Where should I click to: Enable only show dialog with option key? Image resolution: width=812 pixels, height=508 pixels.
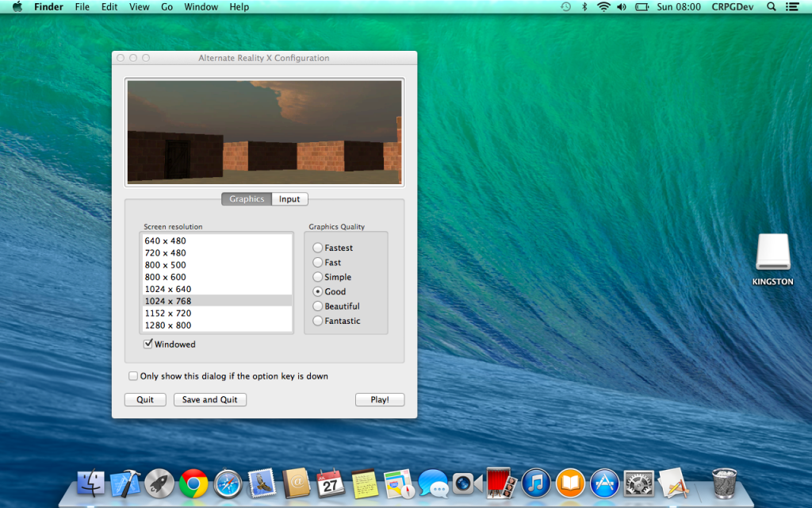133,375
